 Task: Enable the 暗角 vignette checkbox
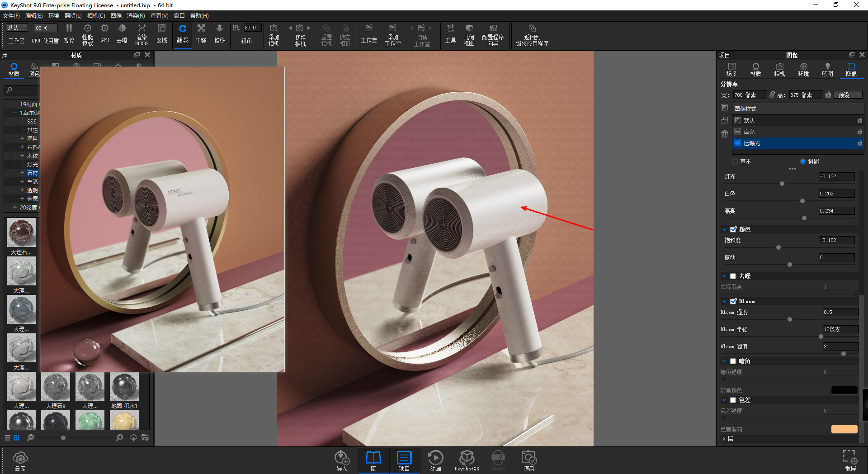click(x=733, y=361)
